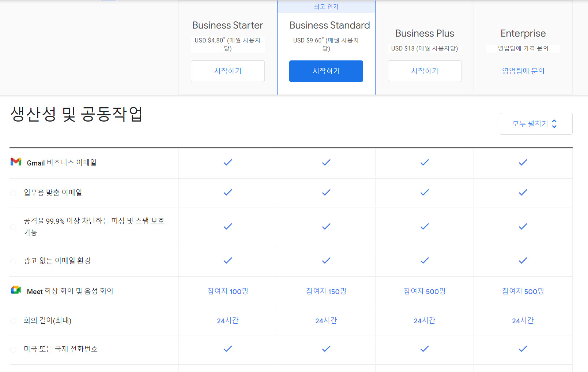588x372 pixels.
Task: Click 24시간 in Business Standard column
Action: [x=326, y=320]
